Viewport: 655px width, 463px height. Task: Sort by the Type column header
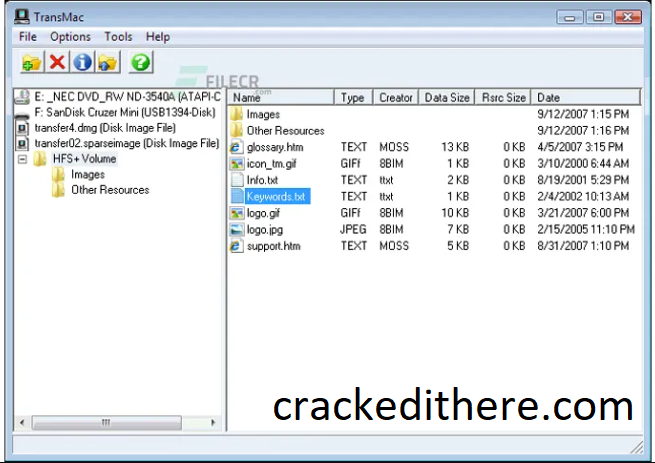click(x=353, y=97)
